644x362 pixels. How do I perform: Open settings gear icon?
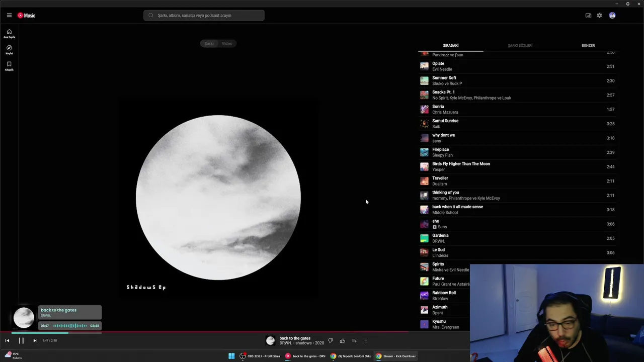[599, 16]
